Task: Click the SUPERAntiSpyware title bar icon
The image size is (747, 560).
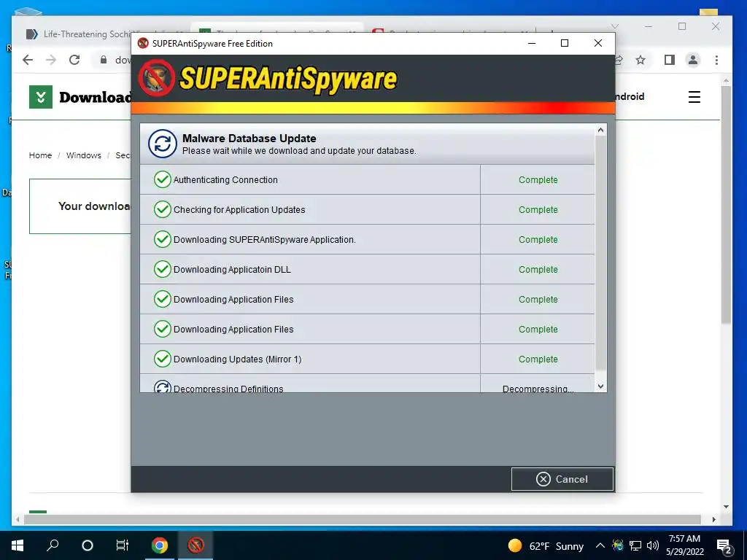Action: tap(143, 43)
